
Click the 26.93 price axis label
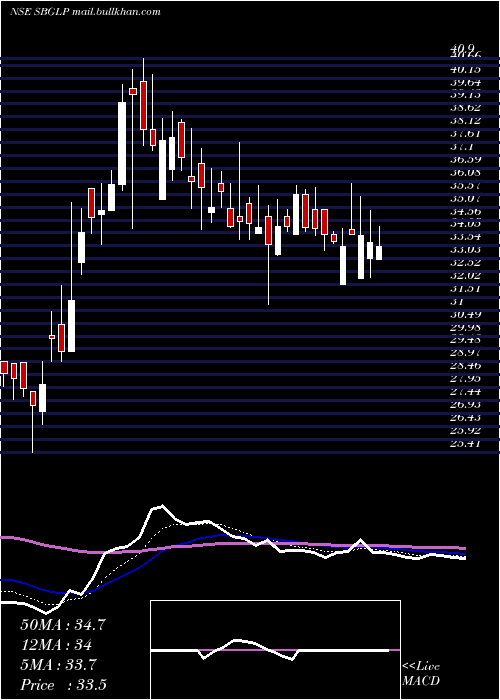[x=465, y=404]
